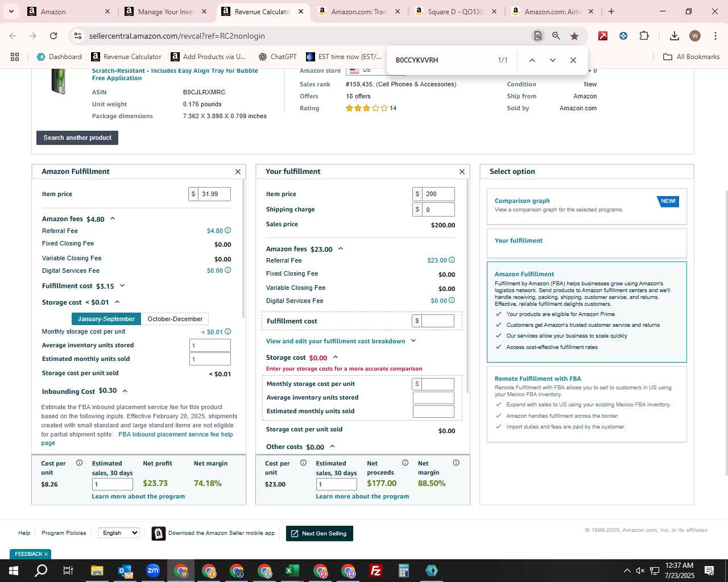This screenshot has height=582, width=728.
Task: Select the Comparison graph option
Action: point(587,206)
